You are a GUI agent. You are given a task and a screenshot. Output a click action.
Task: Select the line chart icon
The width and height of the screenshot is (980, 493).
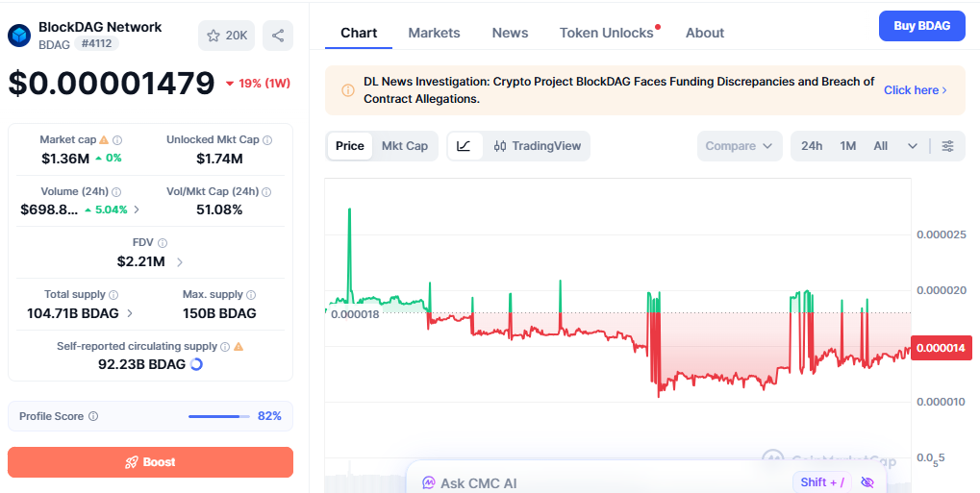[x=464, y=146]
